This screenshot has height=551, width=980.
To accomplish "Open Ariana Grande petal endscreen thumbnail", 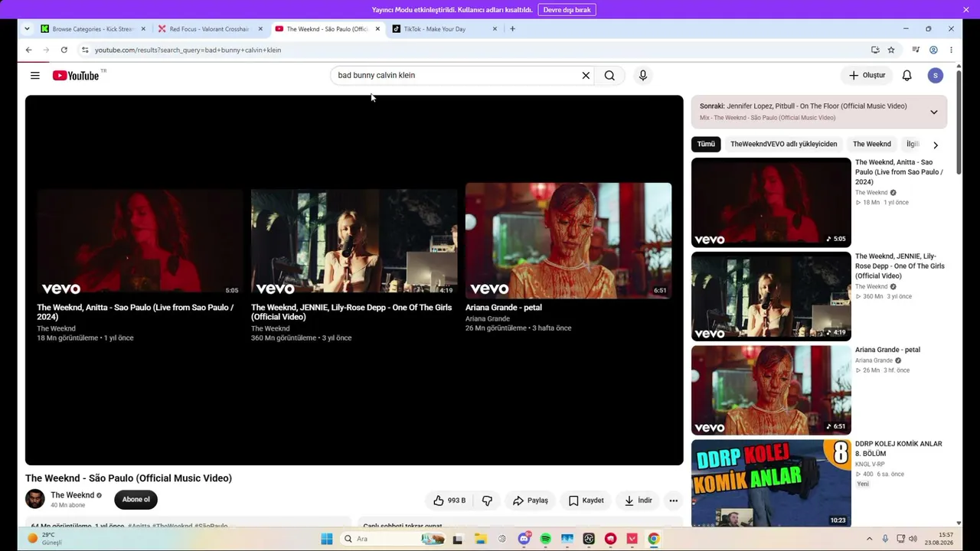I will (x=568, y=240).
